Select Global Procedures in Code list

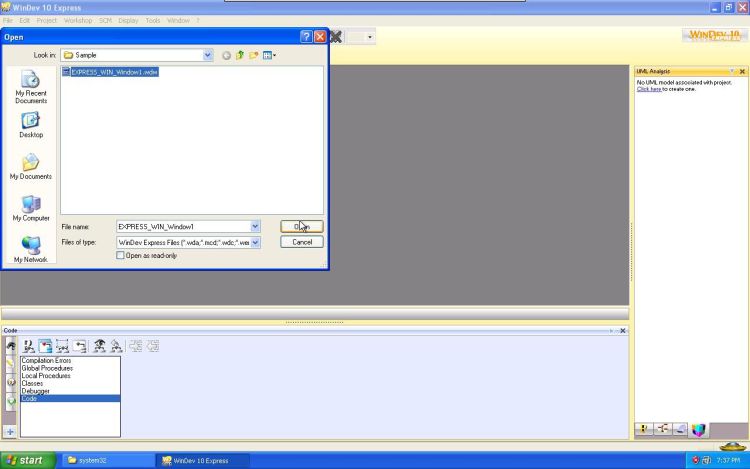pyautogui.click(x=47, y=368)
